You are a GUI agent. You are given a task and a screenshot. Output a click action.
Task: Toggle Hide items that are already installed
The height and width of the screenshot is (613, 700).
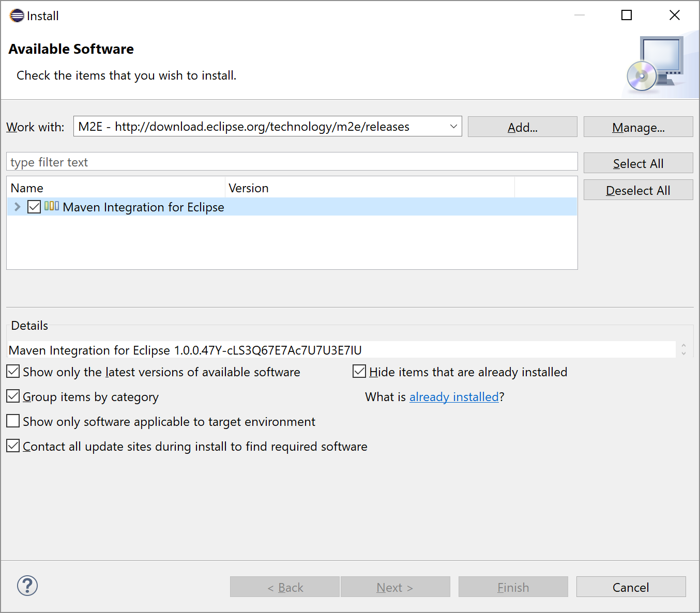point(359,372)
